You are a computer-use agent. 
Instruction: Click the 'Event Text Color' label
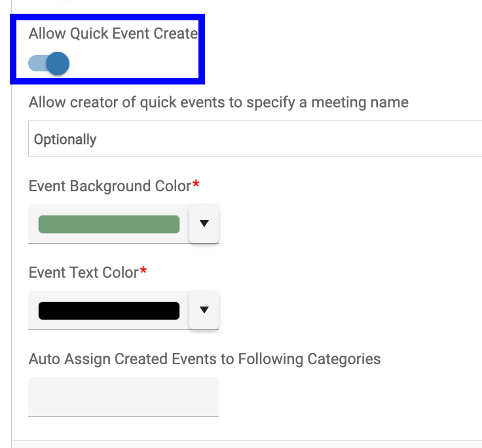tap(83, 272)
